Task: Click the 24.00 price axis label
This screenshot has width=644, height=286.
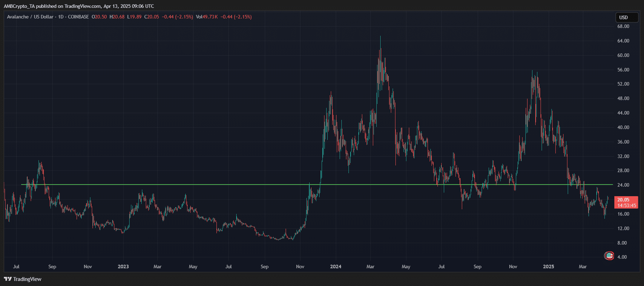Action: coord(623,185)
